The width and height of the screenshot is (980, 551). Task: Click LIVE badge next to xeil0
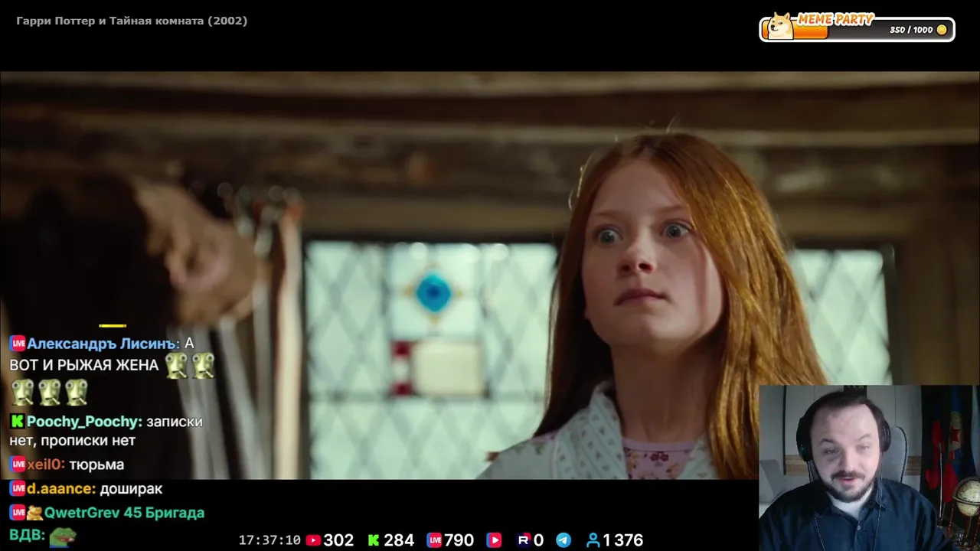[x=18, y=465]
